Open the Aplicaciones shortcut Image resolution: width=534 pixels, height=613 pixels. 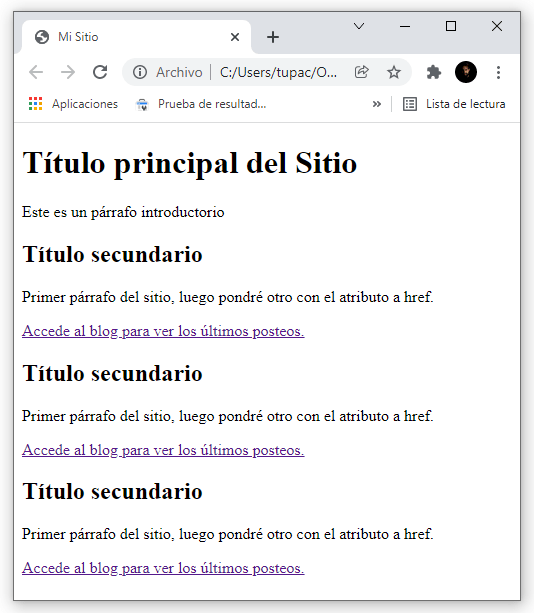click(x=73, y=104)
